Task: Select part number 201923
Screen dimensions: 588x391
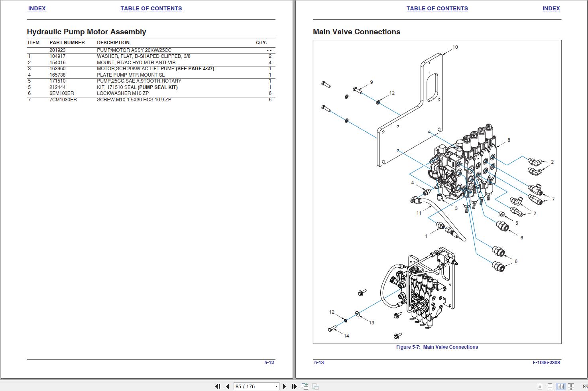Action: pos(57,50)
